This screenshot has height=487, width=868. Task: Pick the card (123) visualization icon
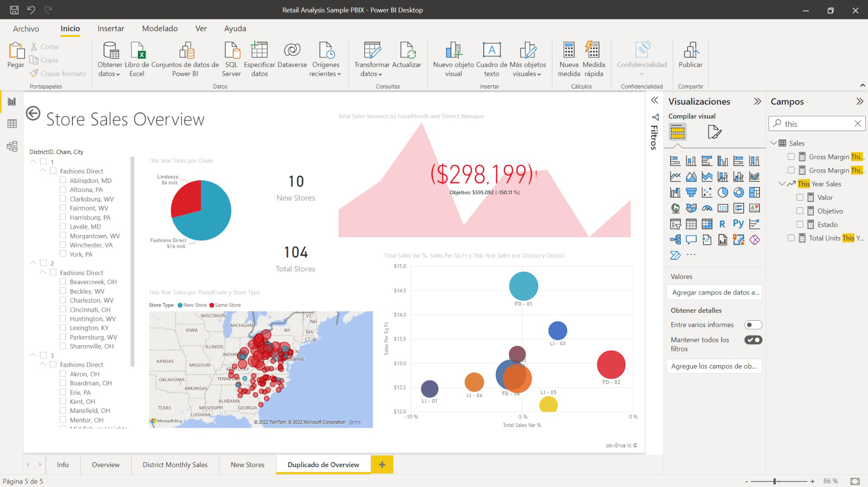722,208
